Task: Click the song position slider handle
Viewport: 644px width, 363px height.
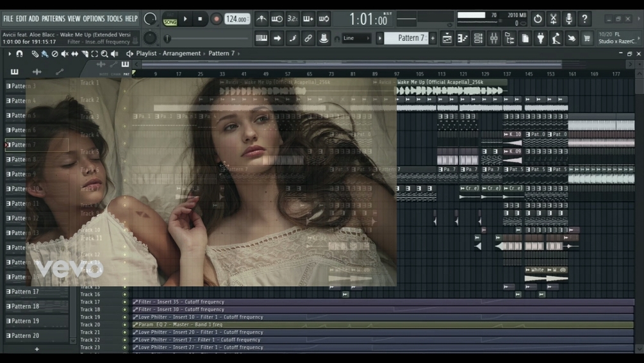Action: click(167, 38)
